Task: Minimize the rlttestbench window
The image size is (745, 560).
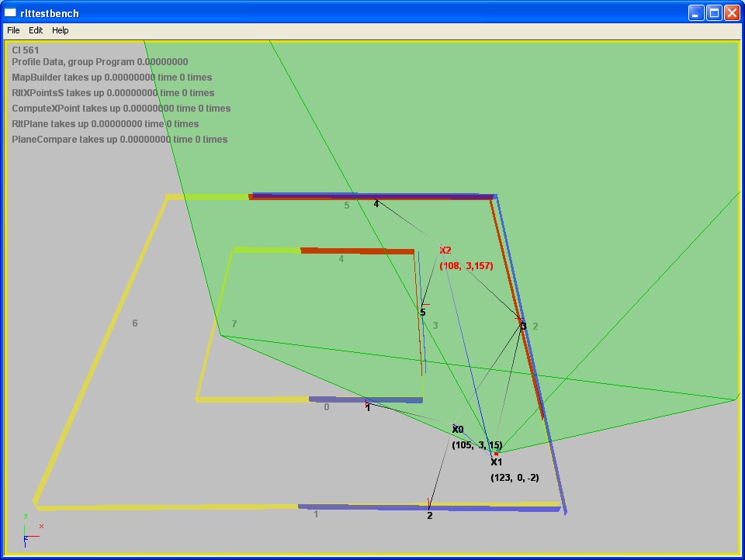Action: 695,12
